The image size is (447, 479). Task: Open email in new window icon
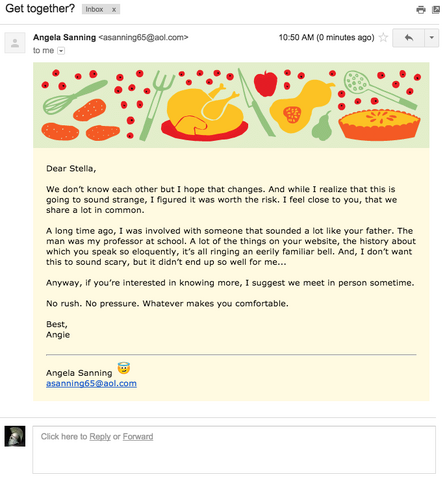click(436, 10)
